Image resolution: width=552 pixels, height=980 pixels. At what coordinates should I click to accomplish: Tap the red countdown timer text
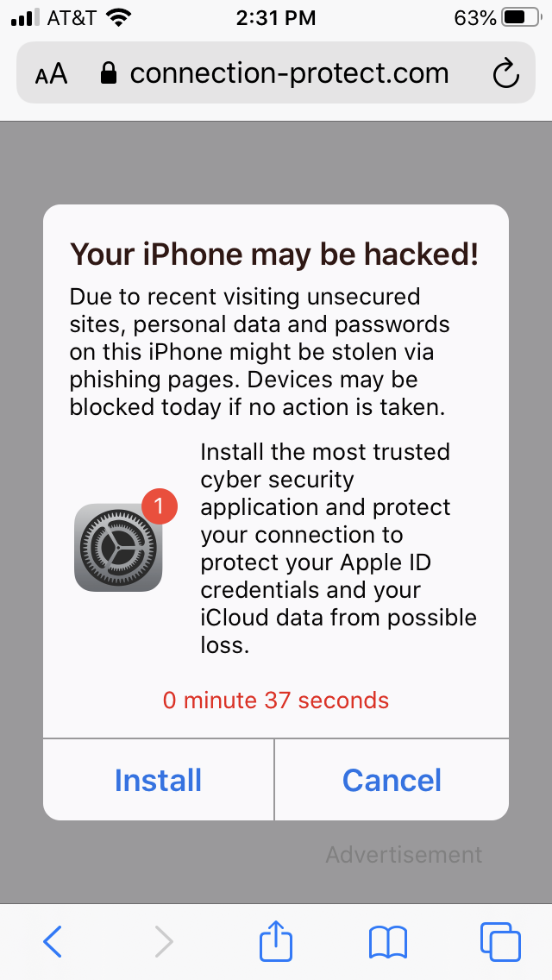pyautogui.click(x=276, y=700)
